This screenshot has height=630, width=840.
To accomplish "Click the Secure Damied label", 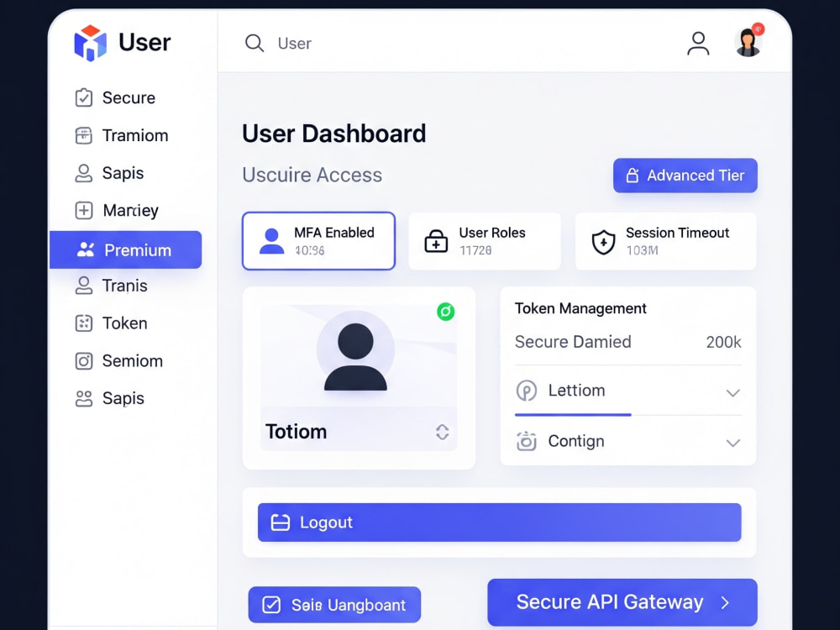I will click(x=573, y=342).
